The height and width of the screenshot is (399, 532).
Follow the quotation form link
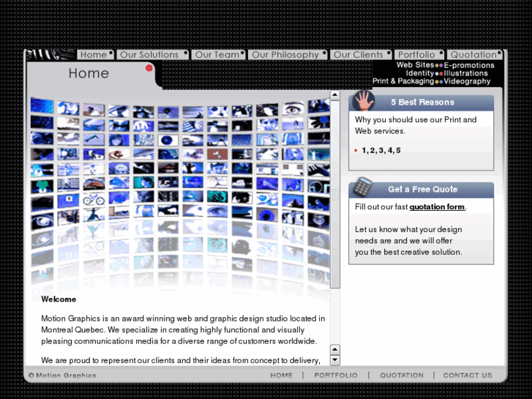tap(437, 206)
